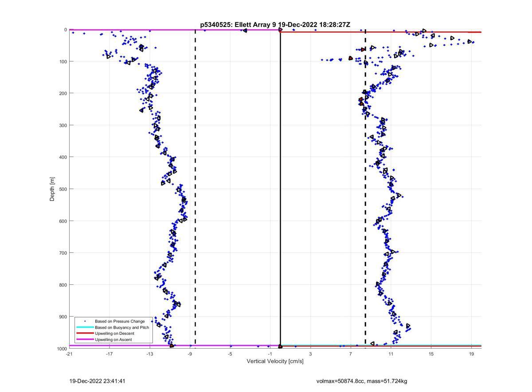Click the x-axis tick label -9
532x392 pixels.
[x=190, y=354]
